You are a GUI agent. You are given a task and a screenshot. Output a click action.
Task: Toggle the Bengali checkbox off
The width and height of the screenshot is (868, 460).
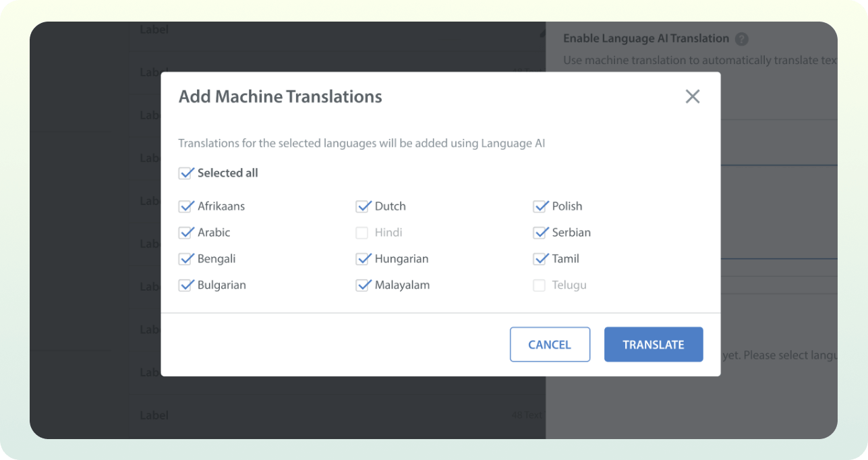186,259
